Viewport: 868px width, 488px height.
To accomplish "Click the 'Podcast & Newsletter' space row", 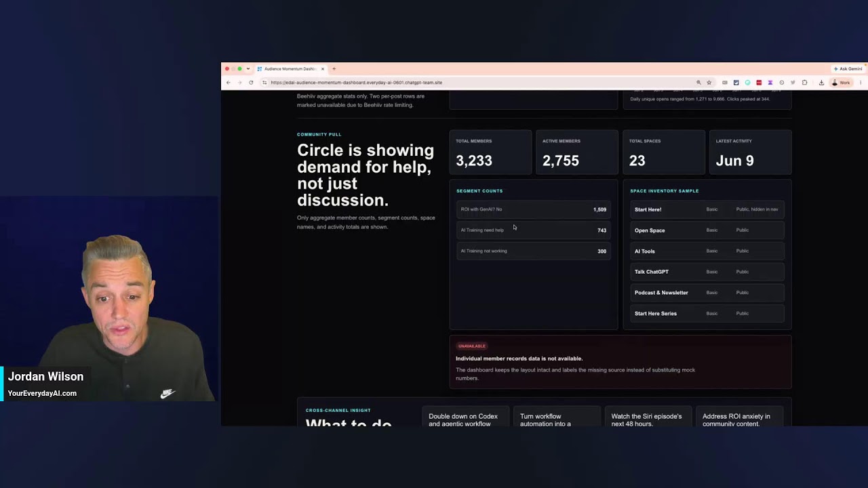I will 707,293.
